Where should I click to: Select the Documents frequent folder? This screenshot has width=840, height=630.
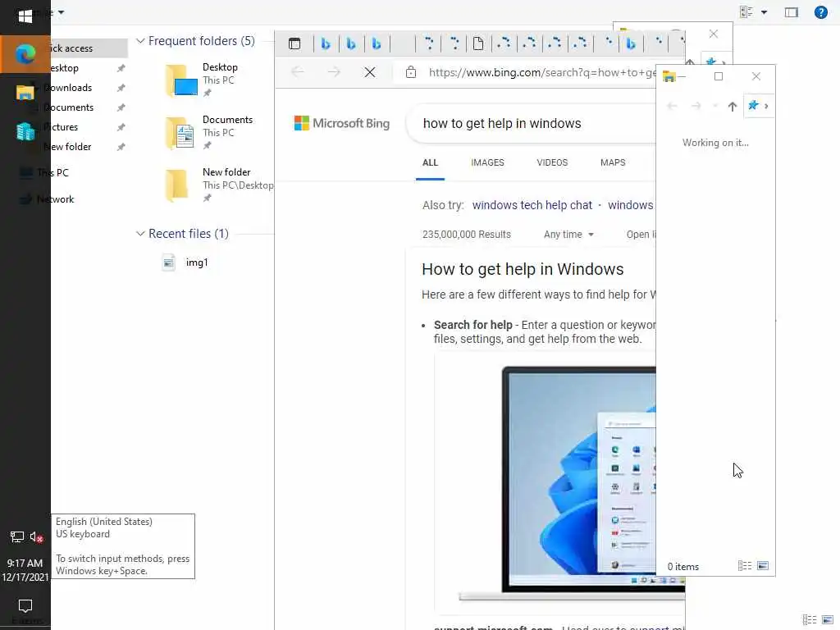[x=209, y=132]
